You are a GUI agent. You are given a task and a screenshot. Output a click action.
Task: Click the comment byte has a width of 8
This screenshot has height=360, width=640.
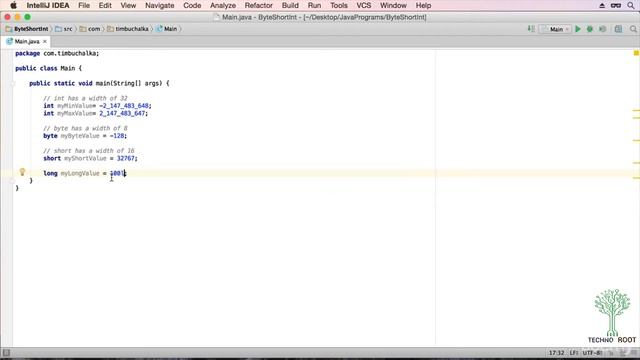click(85, 128)
